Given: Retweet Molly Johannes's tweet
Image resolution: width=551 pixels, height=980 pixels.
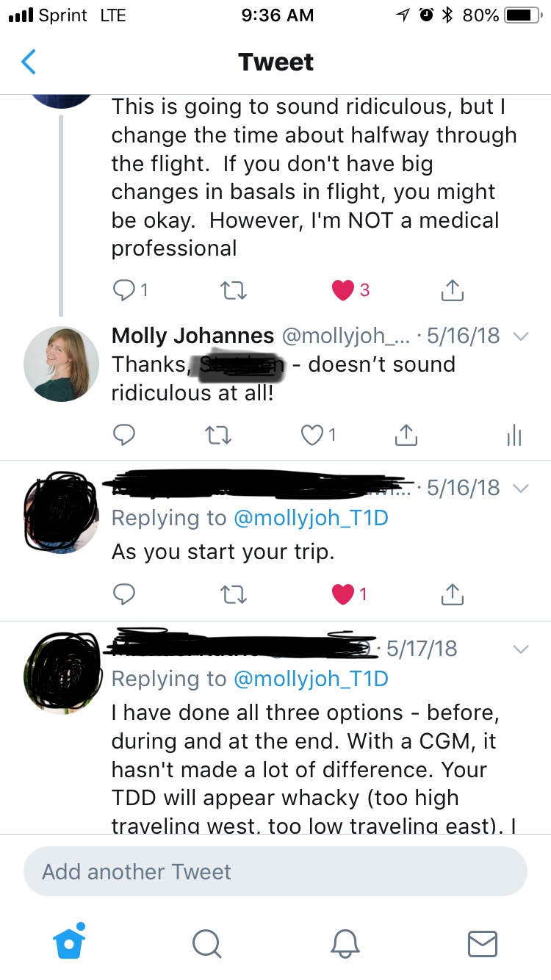Looking at the screenshot, I should pyautogui.click(x=216, y=436).
